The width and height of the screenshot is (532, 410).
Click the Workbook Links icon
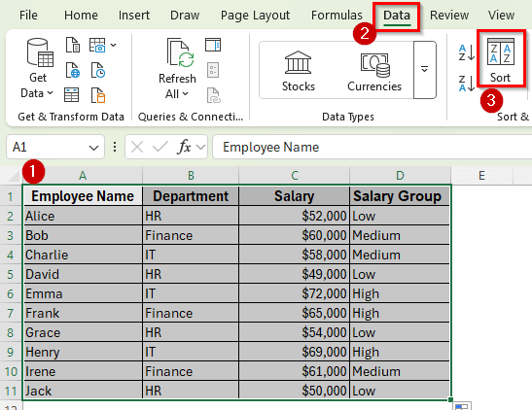(x=214, y=95)
